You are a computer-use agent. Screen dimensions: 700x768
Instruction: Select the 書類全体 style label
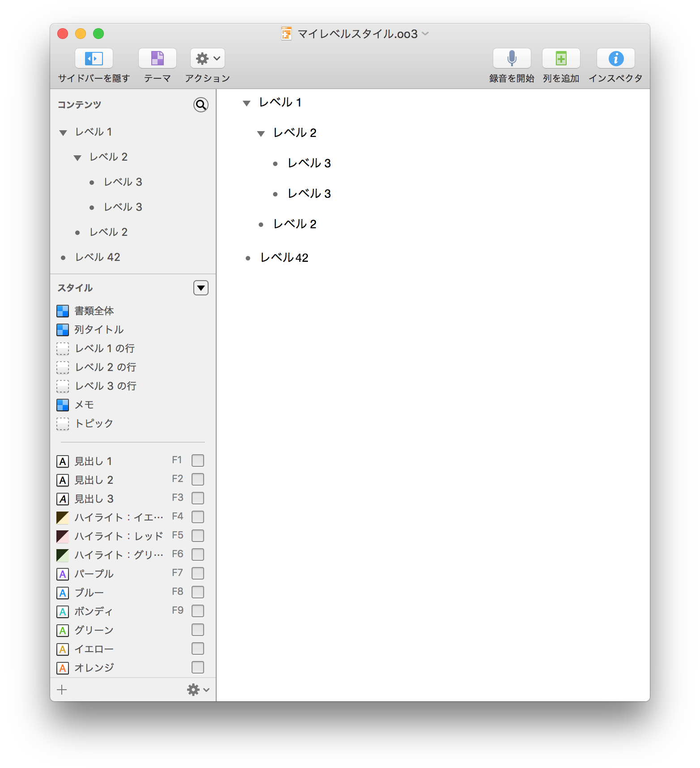(94, 311)
